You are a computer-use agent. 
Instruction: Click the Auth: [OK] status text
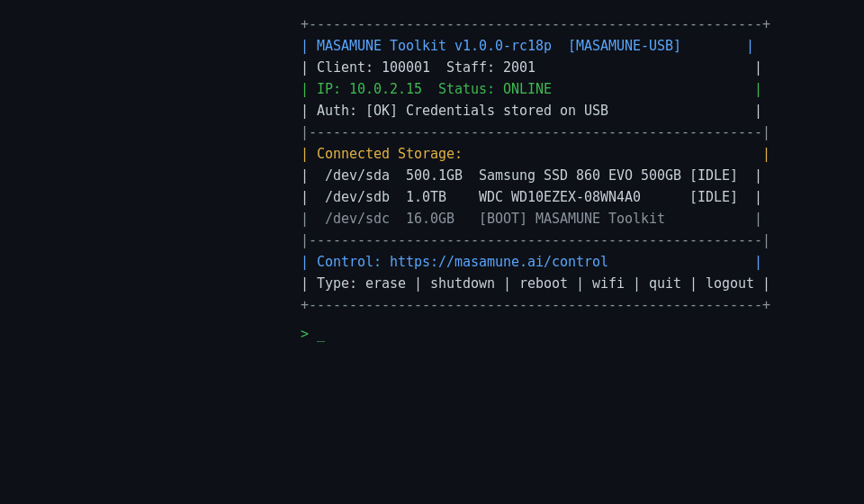356,110
